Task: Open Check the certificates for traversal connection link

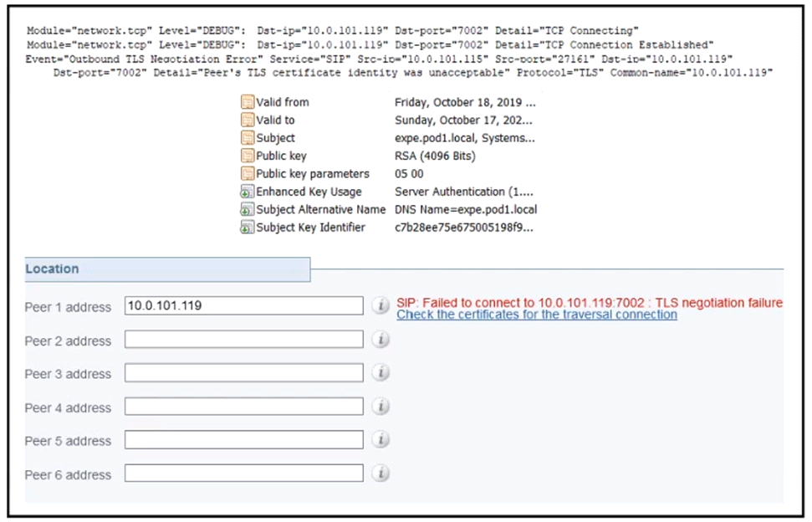Action: (536, 315)
